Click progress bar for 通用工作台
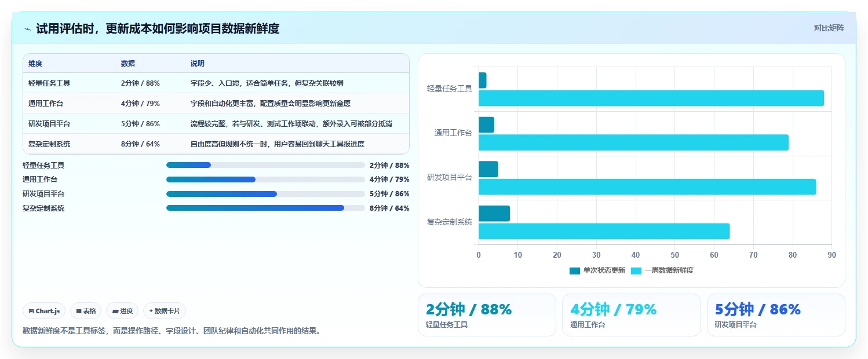Image resolution: width=868 pixels, height=359 pixels. (x=265, y=179)
